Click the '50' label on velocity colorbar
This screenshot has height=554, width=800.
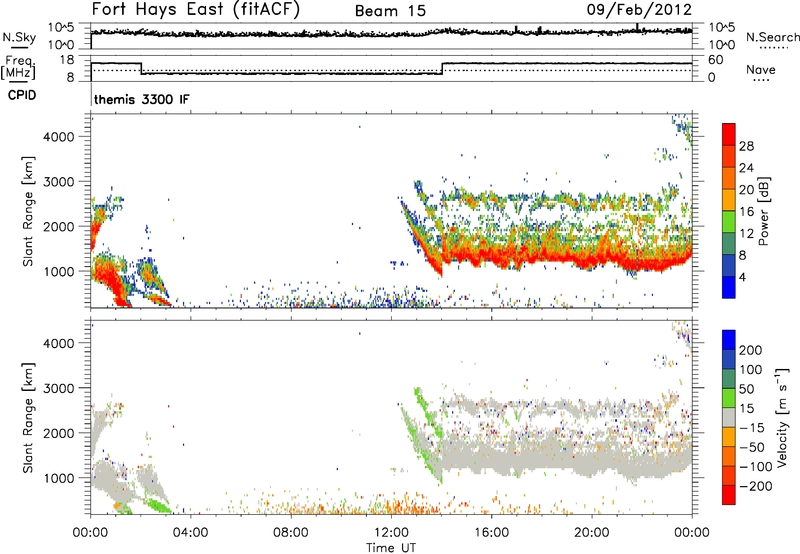tap(747, 389)
